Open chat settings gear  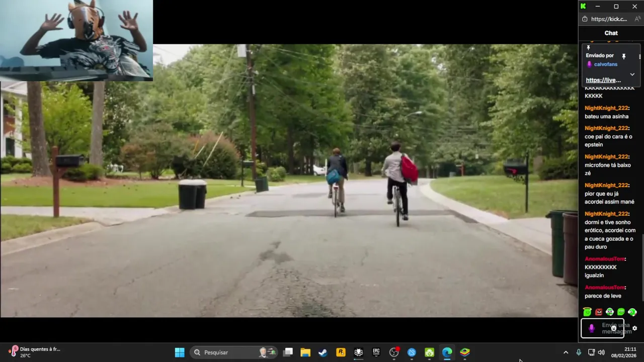pos(634,328)
